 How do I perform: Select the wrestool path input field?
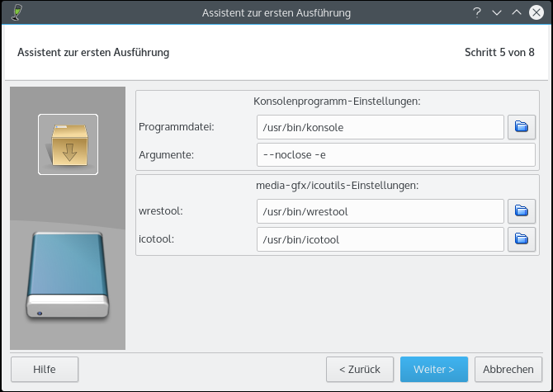coord(380,211)
